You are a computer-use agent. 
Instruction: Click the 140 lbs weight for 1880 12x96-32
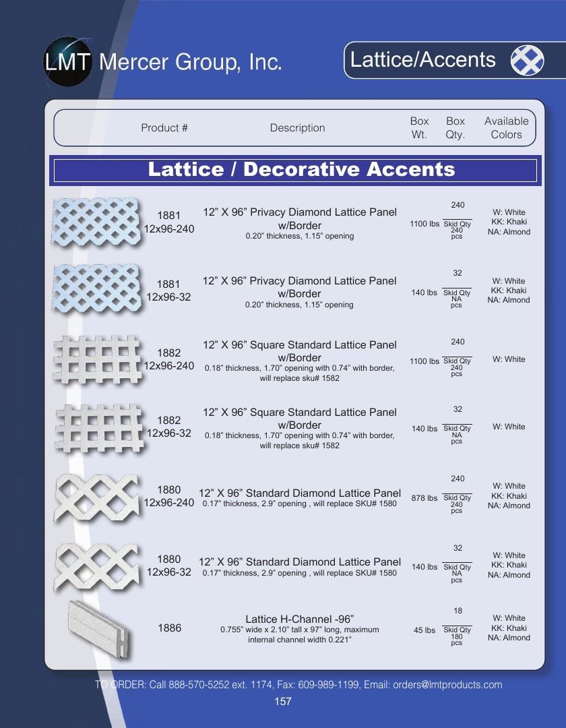[x=424, y=567]
